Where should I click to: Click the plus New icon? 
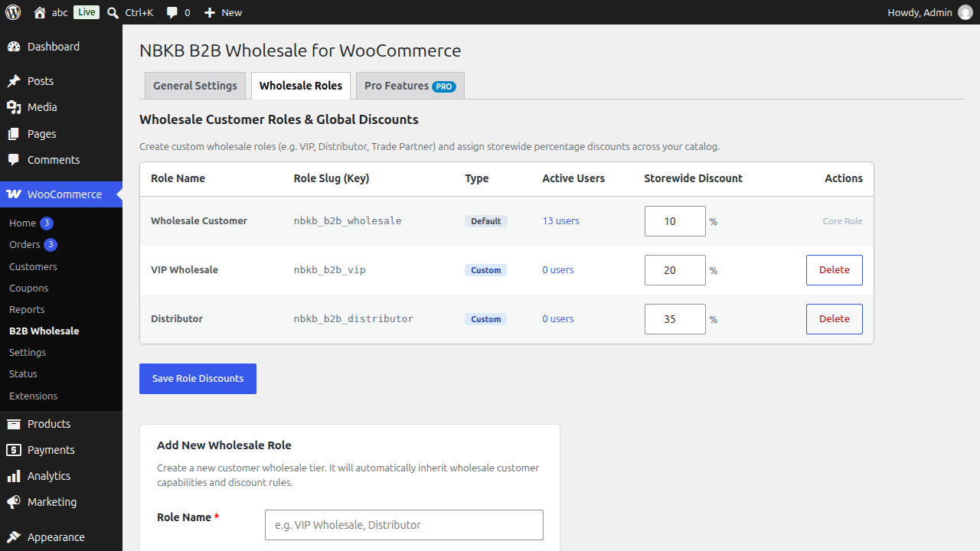click(x=210, y=12)
